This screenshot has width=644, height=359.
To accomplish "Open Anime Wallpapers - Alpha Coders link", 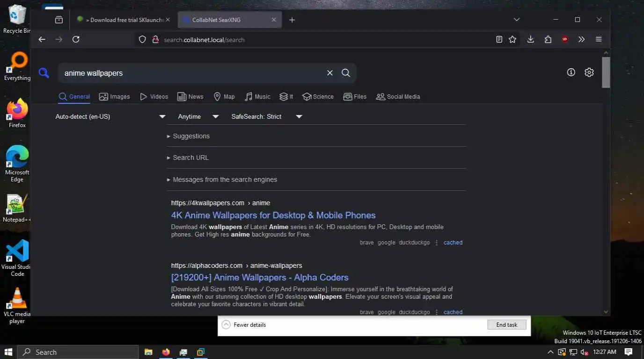I will [260, 278].
